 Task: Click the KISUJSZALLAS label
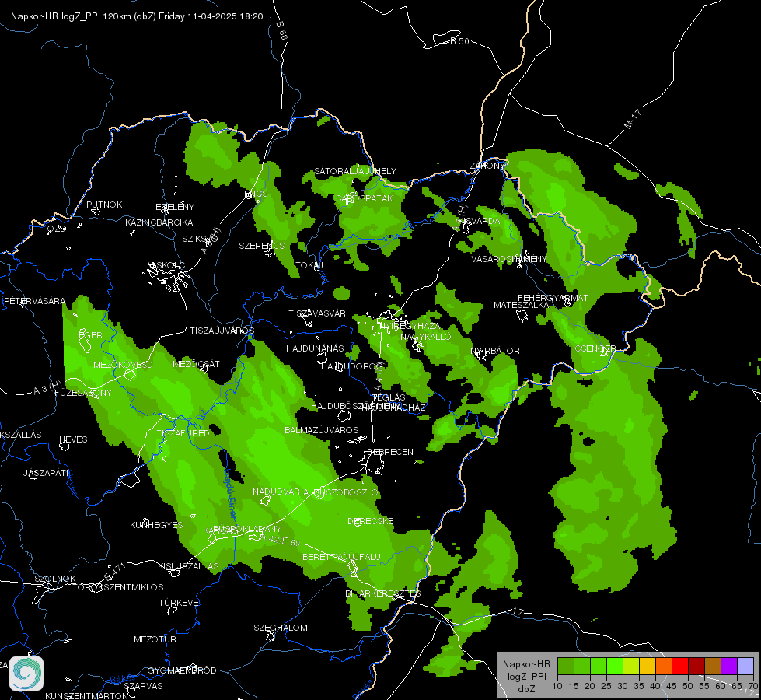[x=188, y=566]
